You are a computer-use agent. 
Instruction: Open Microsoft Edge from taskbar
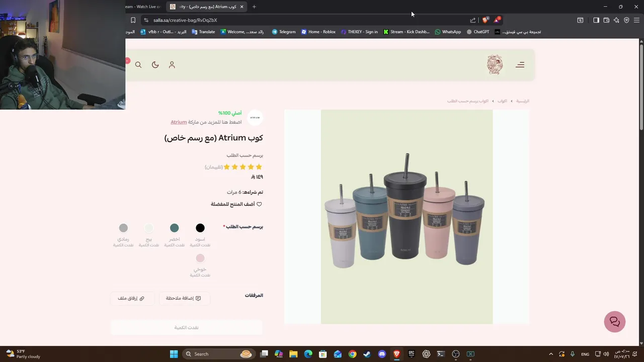308,354
